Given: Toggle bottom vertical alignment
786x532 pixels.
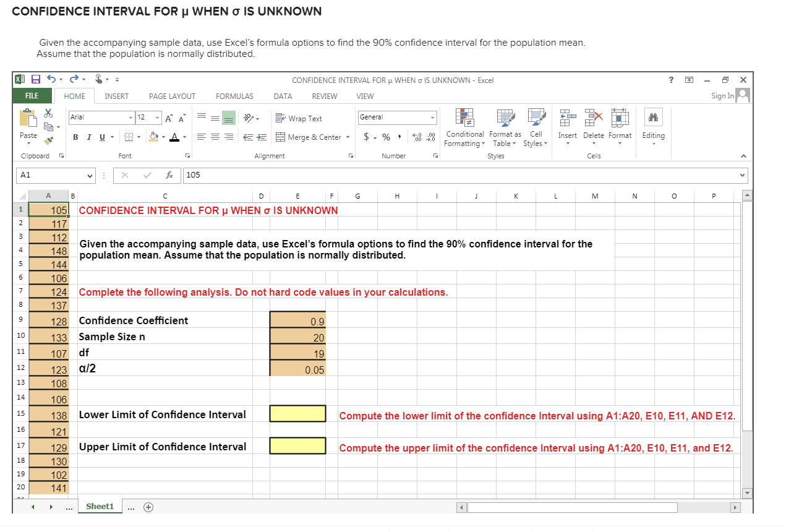Looking at the screenshot, I should [x=229, y=118].
